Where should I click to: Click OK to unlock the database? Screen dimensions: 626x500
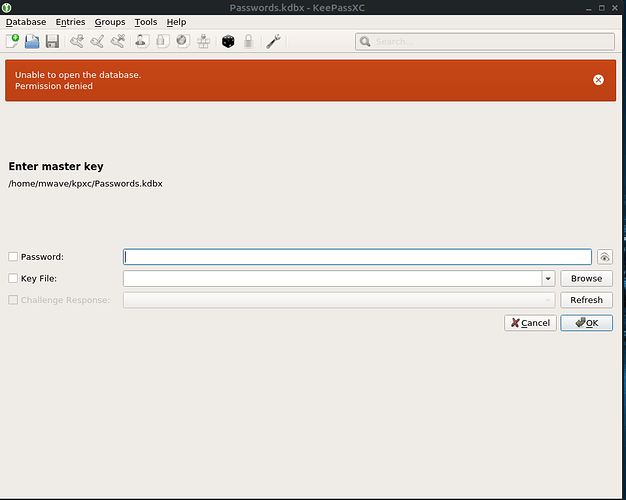586,323
